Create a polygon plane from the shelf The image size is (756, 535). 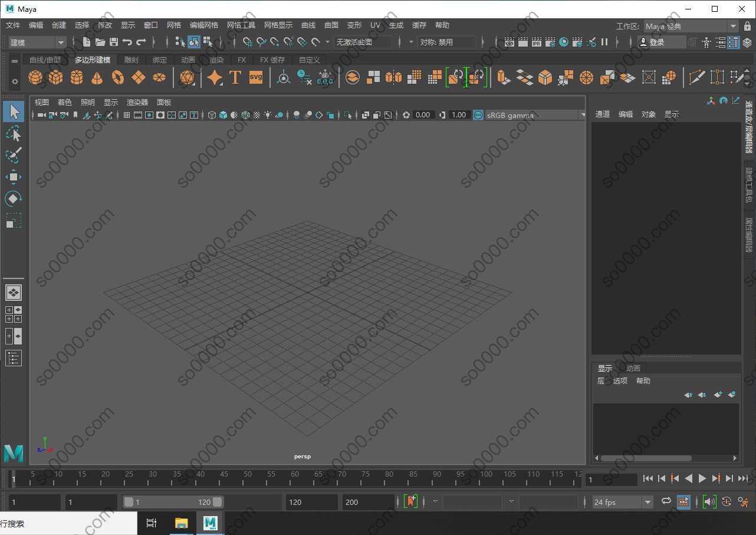[139, 77]
